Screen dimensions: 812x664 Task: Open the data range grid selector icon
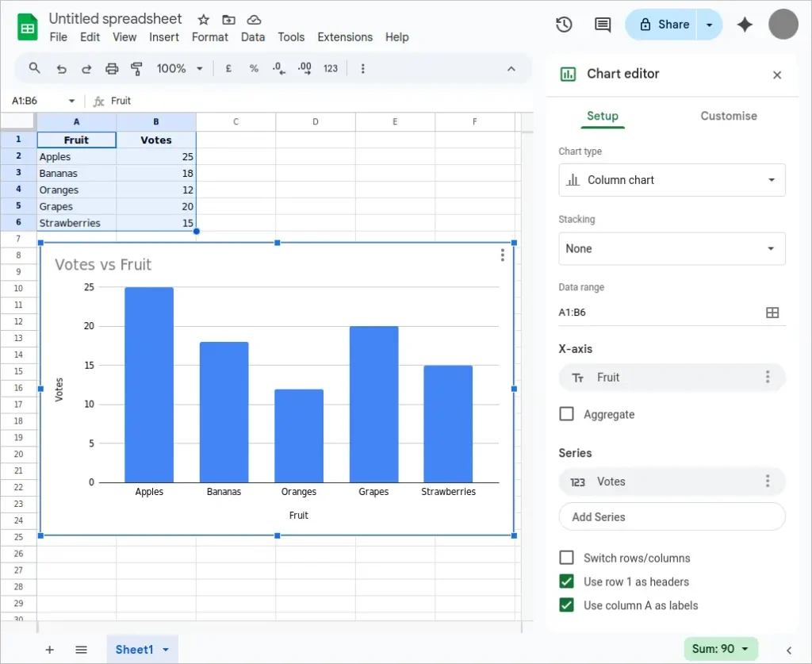(x=772, y=313)
